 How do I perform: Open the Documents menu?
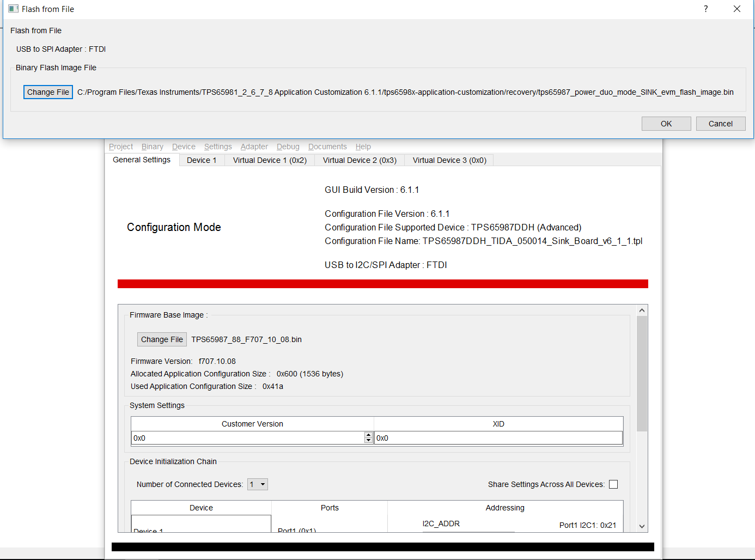(327, 147)
